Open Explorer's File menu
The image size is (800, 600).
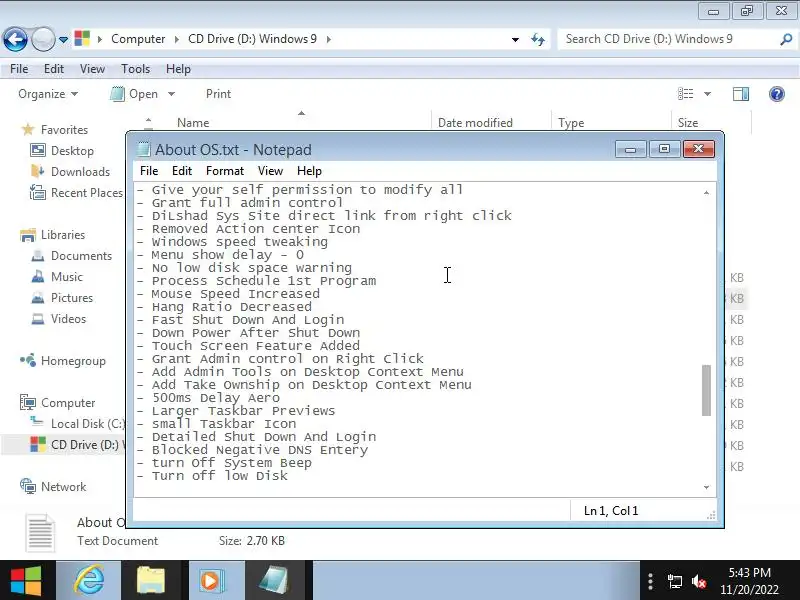pyautogui.click(x=19, y=69)
